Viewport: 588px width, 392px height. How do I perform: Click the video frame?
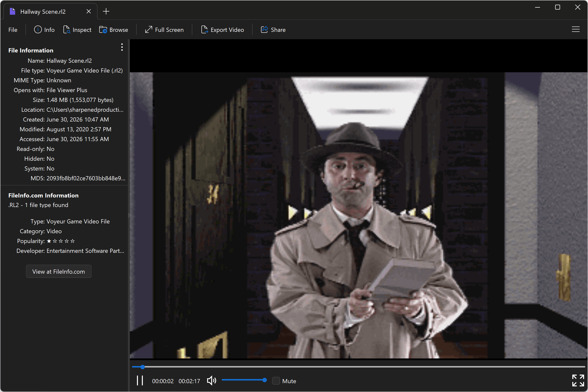[x=358, y=215]
